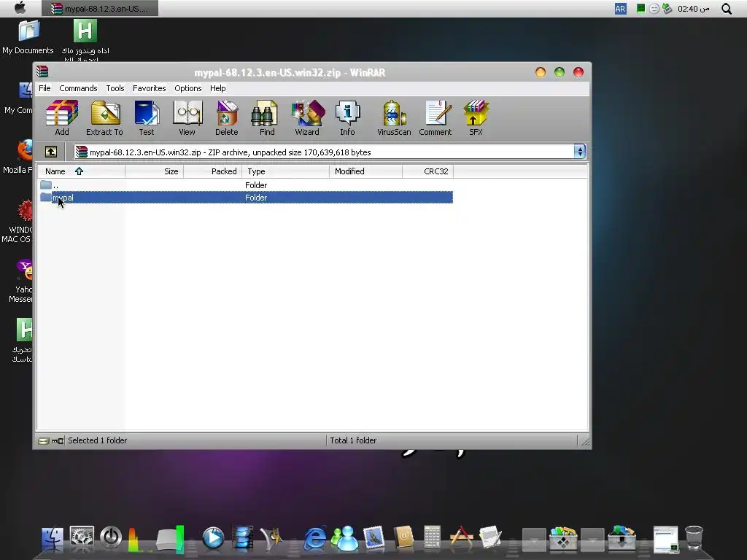Image resolution: width=747 pixels, height=560 pixels.
Task: Sort the list by the Name column
Action: click(x=81, y=171)
